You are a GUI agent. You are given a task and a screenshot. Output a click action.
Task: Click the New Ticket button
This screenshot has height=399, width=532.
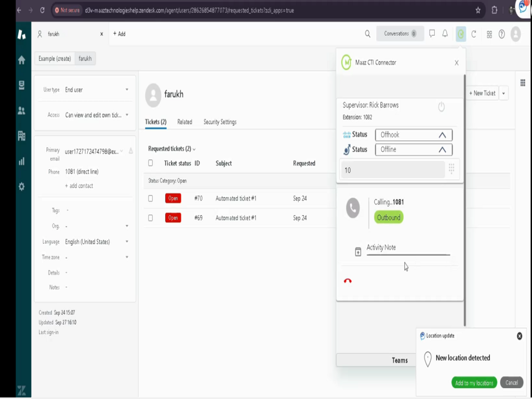483,94
